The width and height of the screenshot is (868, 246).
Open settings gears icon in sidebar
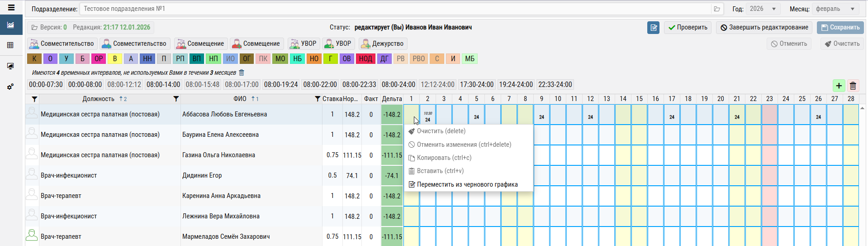(10, 87)
